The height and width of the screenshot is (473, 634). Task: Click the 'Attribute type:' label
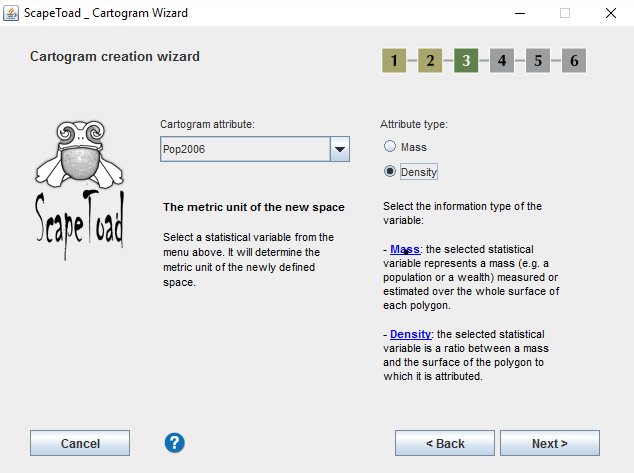click(x=414, y=124)
